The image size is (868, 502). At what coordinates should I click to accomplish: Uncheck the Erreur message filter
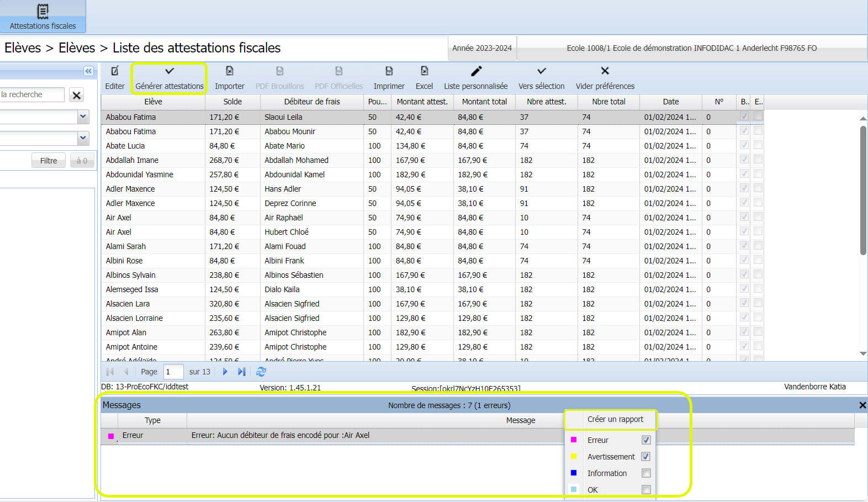(x=646, y=440)
